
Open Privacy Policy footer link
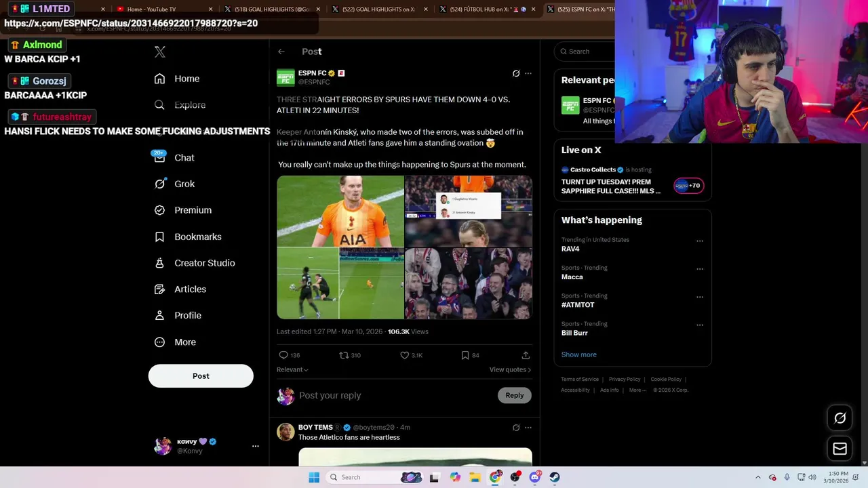click(x=625, y=380)
